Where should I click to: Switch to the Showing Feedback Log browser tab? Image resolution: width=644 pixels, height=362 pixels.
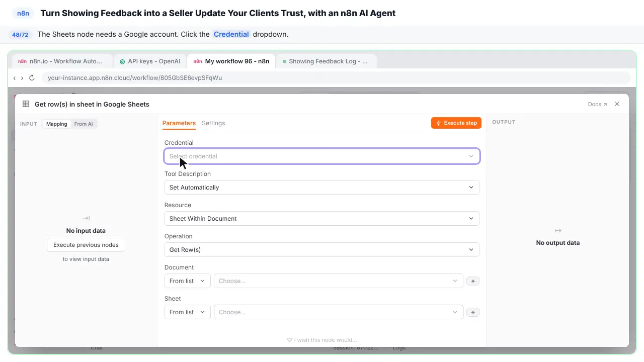point(326,61)
